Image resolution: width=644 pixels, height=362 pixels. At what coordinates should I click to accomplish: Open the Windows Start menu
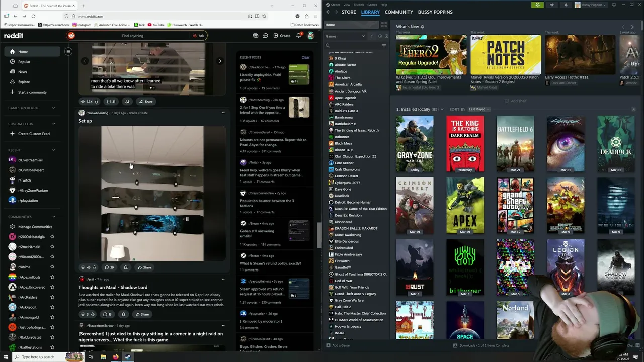click(x=6, y=357)
